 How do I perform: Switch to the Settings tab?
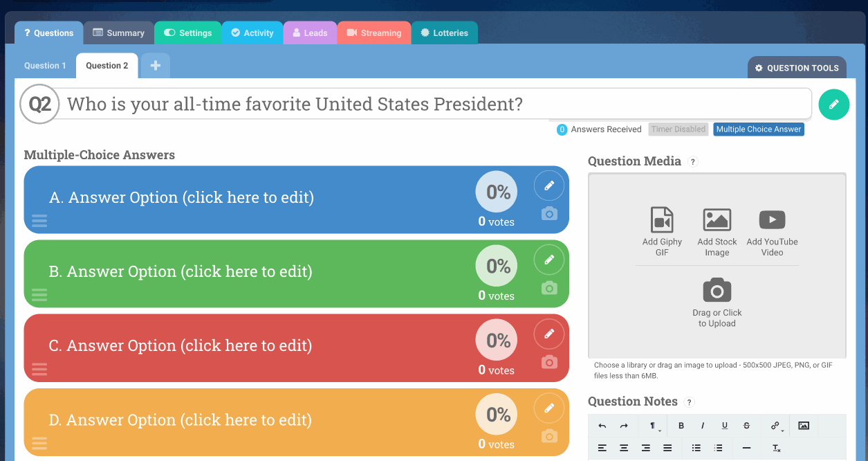pos(188,33)
